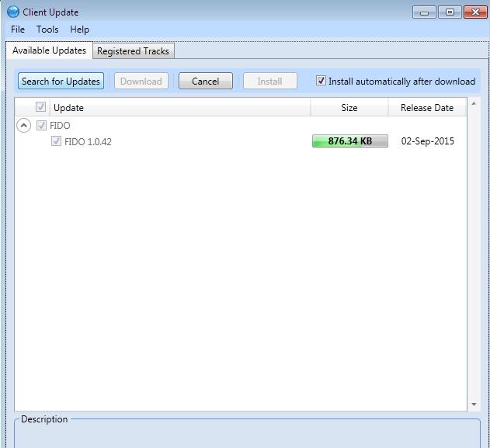
Task: Open the File menu
Action: click(18, 30)
